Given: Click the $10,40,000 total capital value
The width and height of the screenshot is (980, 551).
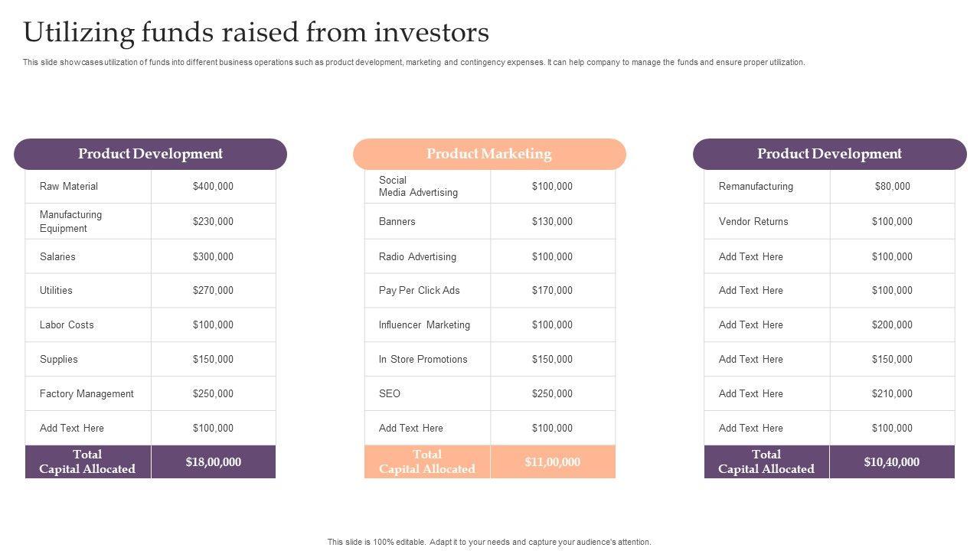Looking at the screenshot, I should (892, 461).
